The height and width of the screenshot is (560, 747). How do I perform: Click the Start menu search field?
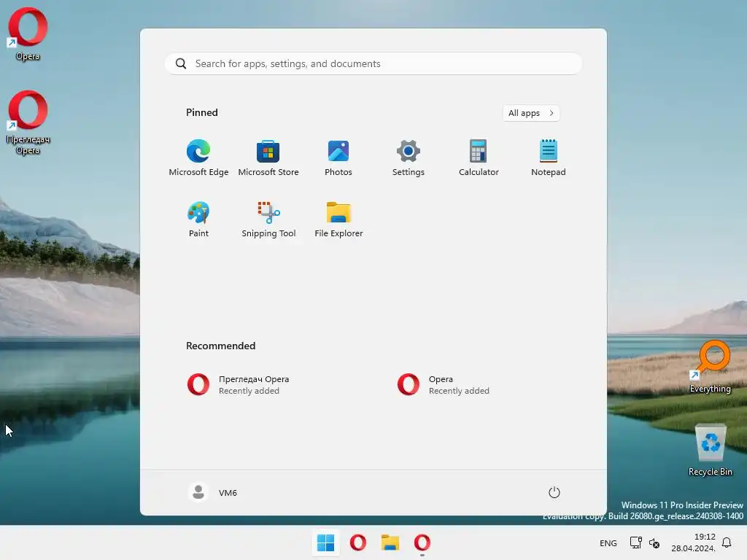click(x=373, y=63)
